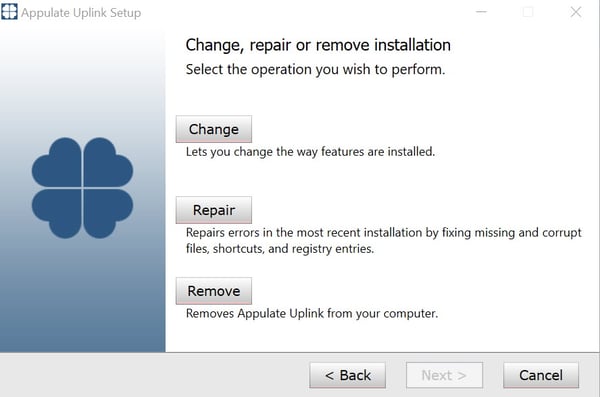
Task: Click the "Appulate Uplink Setup" title bar text
Action: [x=81, y=13]
